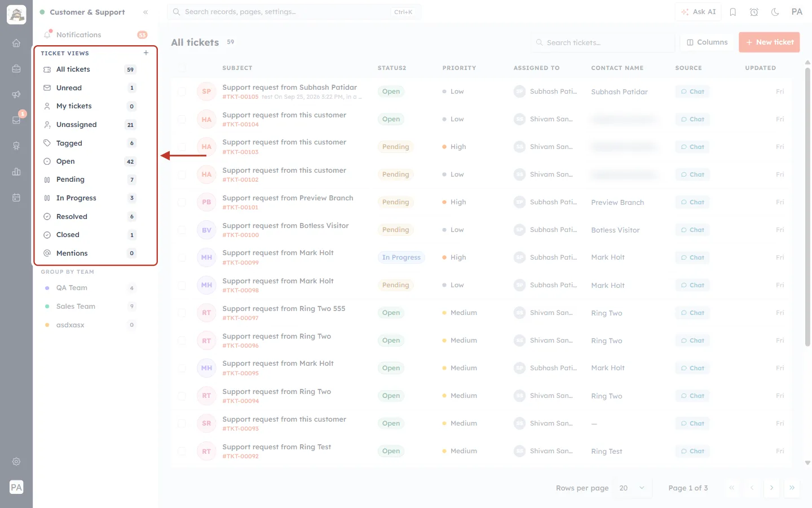The image size is (812, 508).
Task: Select the Unread ticket view
Action: pos(90,88)
